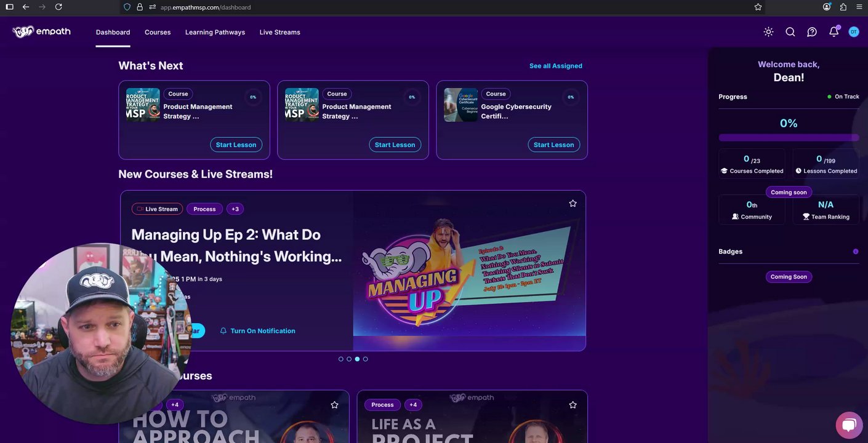Open the browser hamburger menu

[x=859, y=7]
